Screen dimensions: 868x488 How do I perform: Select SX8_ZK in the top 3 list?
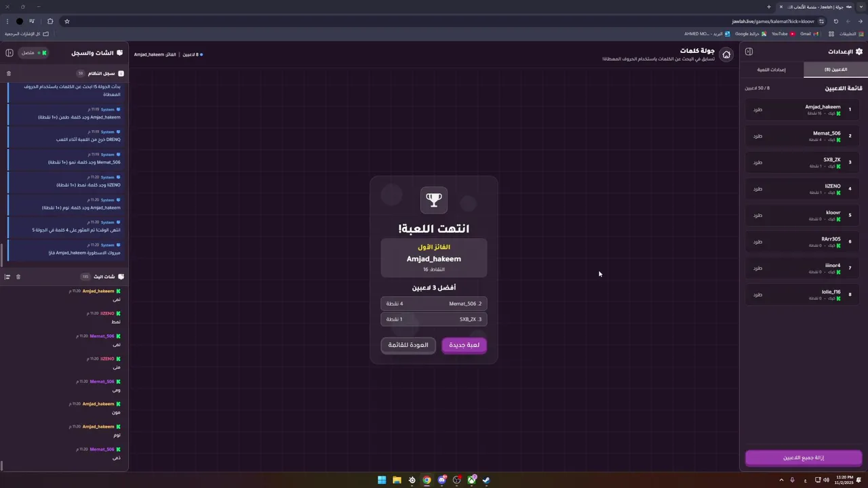(x=434, y=319)
